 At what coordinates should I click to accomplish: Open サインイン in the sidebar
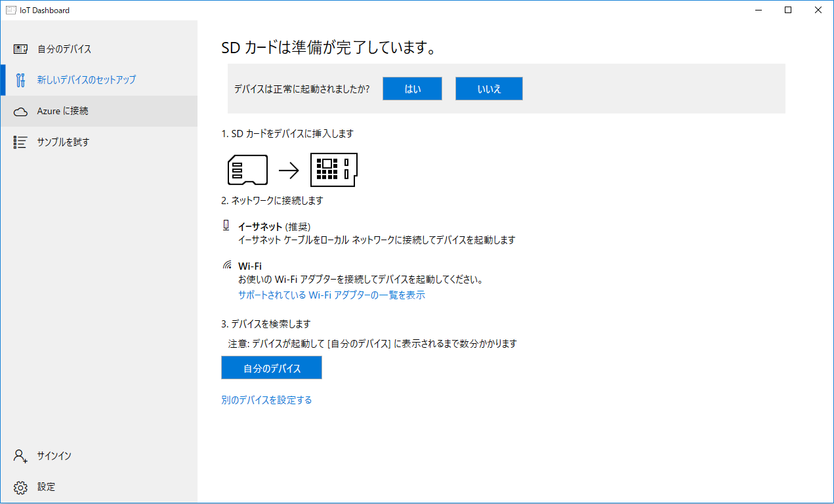99,456
